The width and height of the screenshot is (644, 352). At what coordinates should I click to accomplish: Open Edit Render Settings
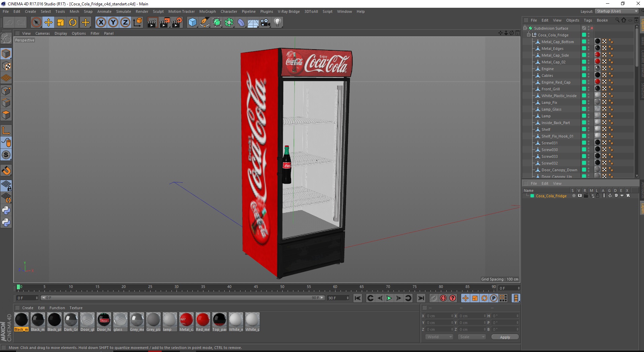tap(177, 23)
